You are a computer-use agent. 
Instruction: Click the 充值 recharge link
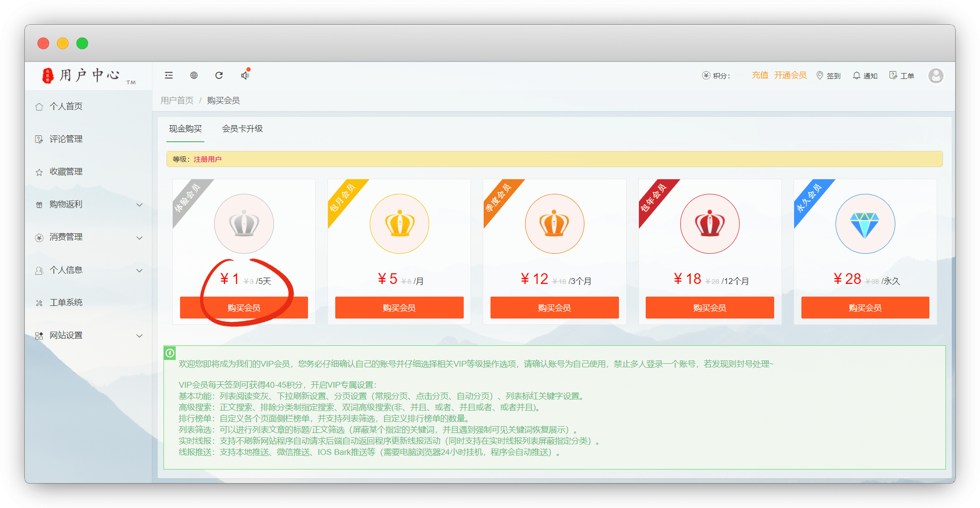760,75
